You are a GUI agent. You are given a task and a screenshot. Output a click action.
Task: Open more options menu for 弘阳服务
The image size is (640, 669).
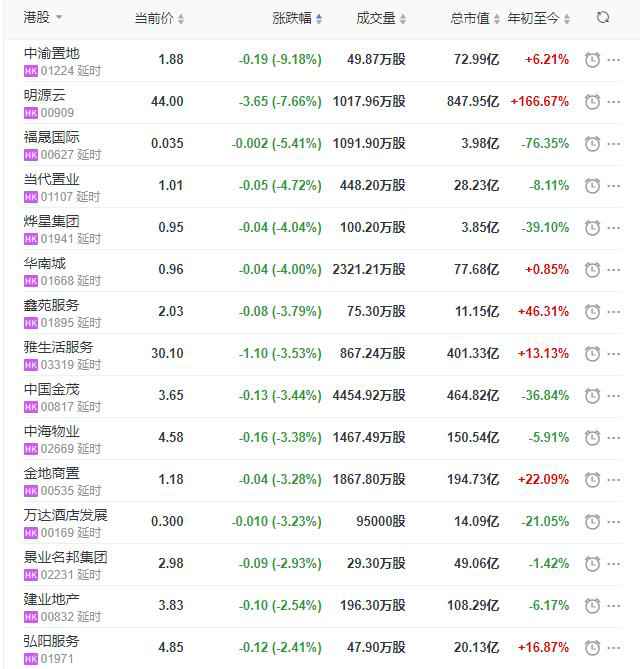click(x=614, y=648)
